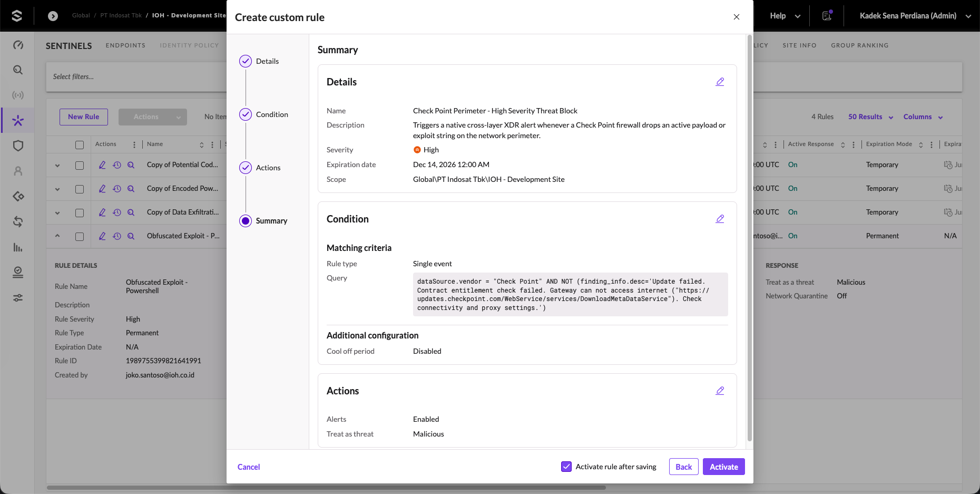This screenshot has height=494, width=980.
Task: Tick the select-all checkbox in table header
Action: point(80,145)
